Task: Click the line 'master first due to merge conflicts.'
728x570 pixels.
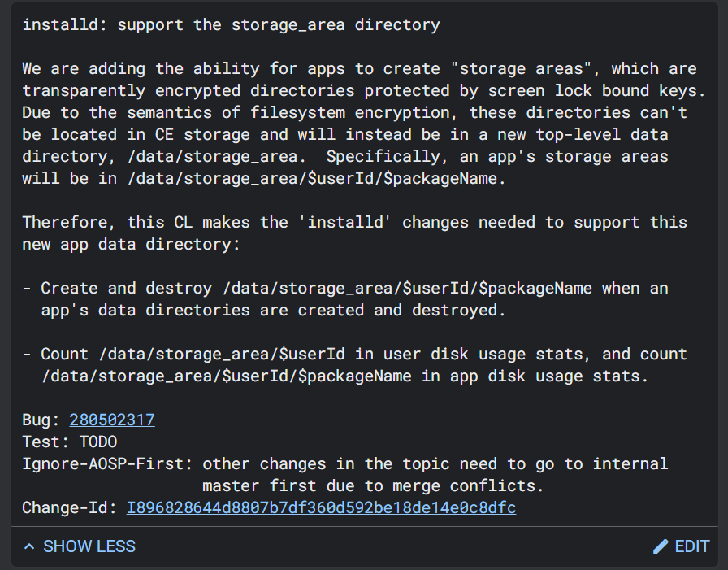Action: point(373,486)
